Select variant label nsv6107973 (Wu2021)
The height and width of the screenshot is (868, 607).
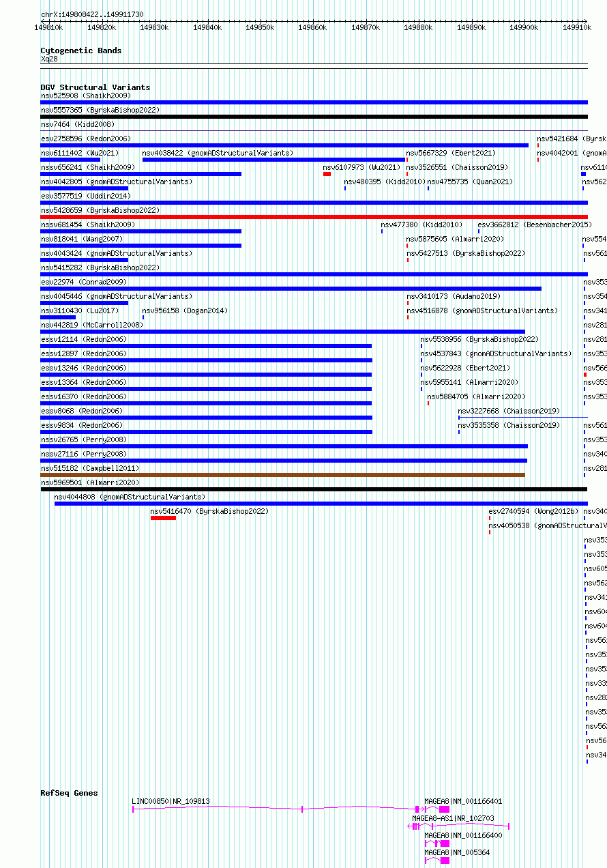[361, 167]
